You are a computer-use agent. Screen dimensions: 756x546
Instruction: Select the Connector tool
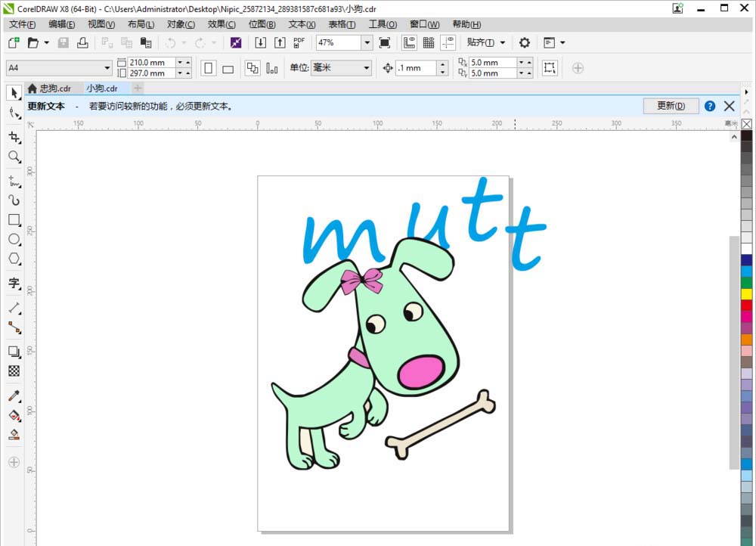click(x=14, y=328)
